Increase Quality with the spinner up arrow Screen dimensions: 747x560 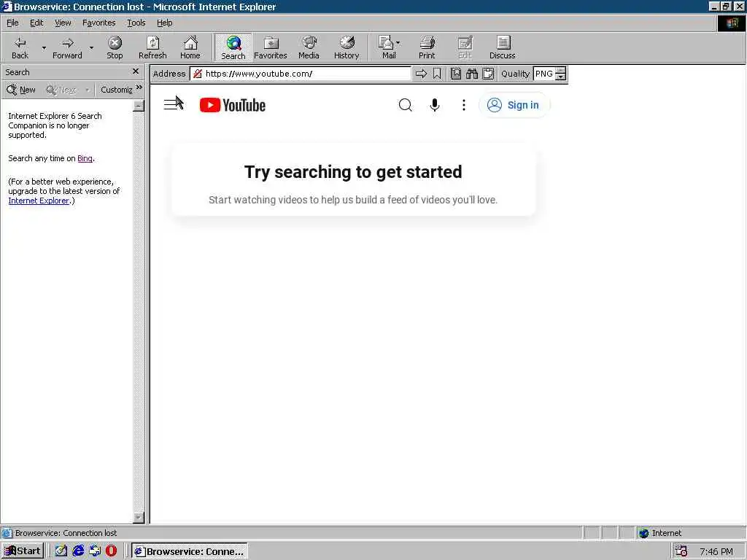point(561,71)
